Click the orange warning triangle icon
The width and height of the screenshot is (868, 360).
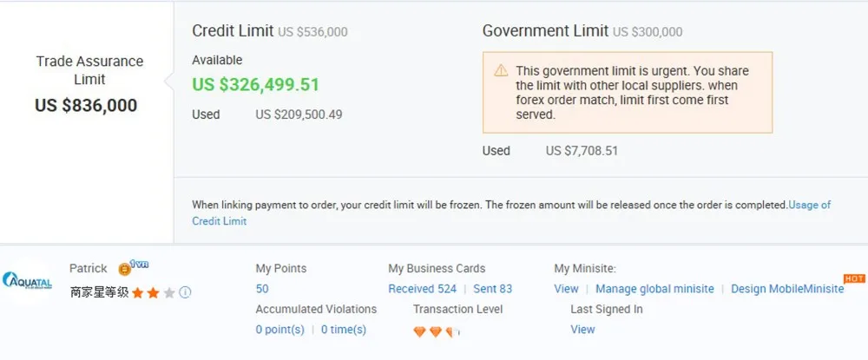click(501, 71)
